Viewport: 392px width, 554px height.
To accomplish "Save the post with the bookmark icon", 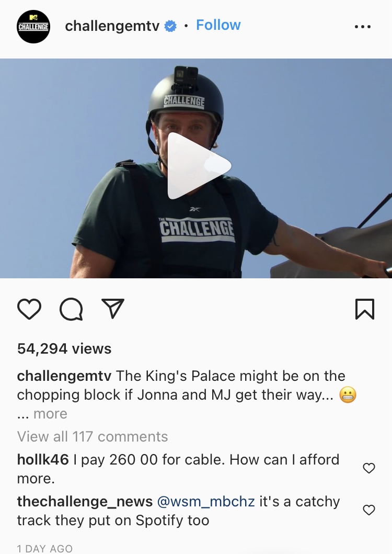I will (x=364, y=309).
